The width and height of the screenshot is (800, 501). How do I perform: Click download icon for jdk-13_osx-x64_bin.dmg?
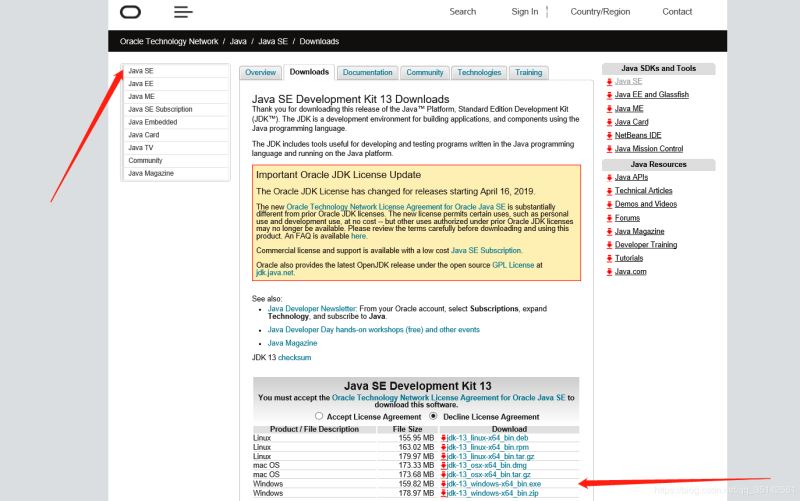[x=443, y=465]
